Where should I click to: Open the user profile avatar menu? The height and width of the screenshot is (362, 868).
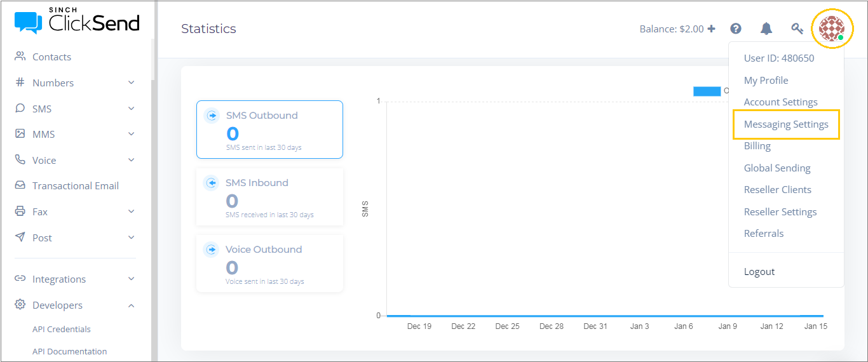tap(831, 28)
